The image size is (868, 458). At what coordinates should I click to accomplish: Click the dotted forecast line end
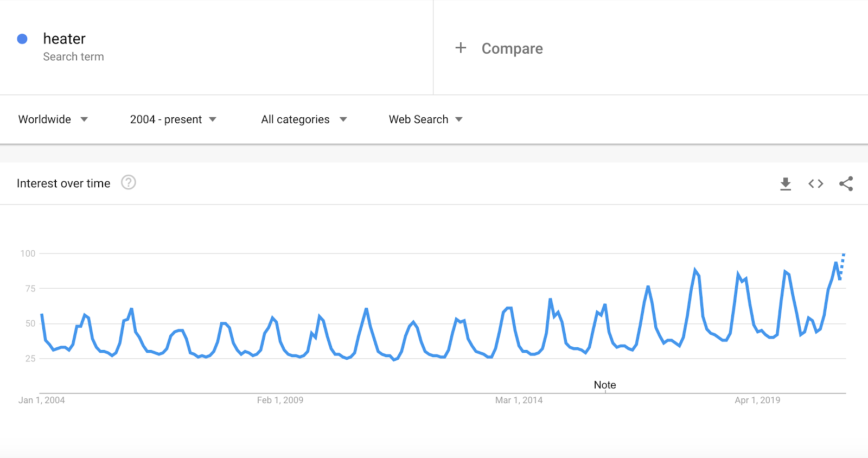point(844,255)
